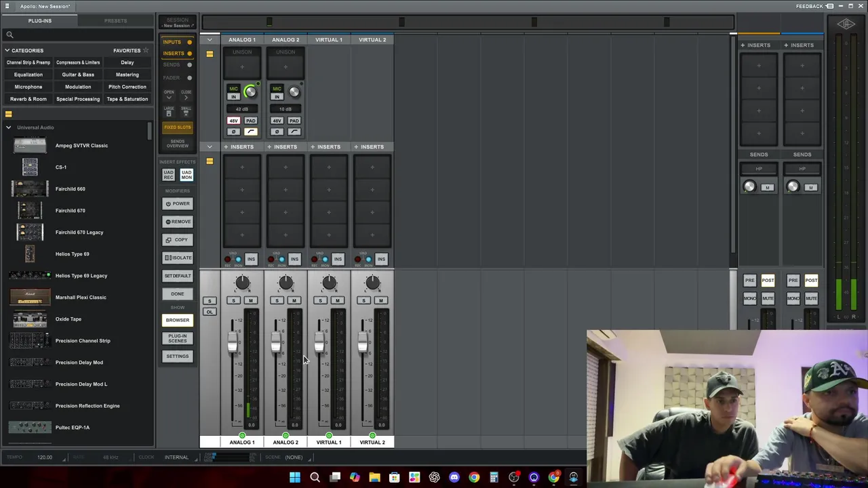This screenshot has width=868, height=488.
Task: Click Virtual 1 volume fader
Action: coord(320,343)
